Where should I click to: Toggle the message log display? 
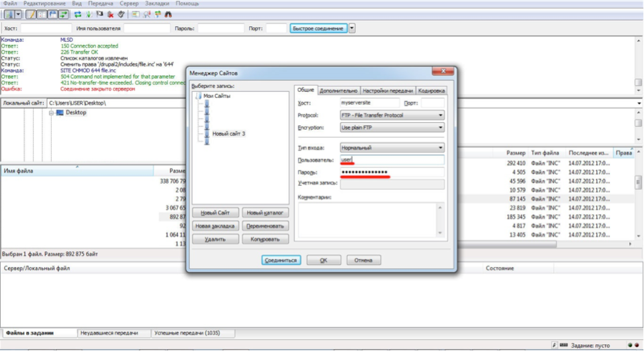coord(31,14)
